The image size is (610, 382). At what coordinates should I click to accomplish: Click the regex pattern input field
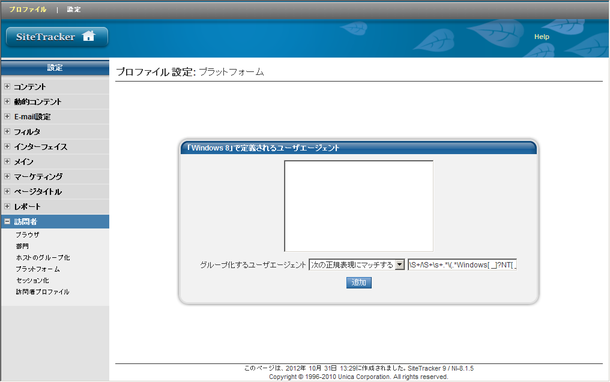coord(462,265)
